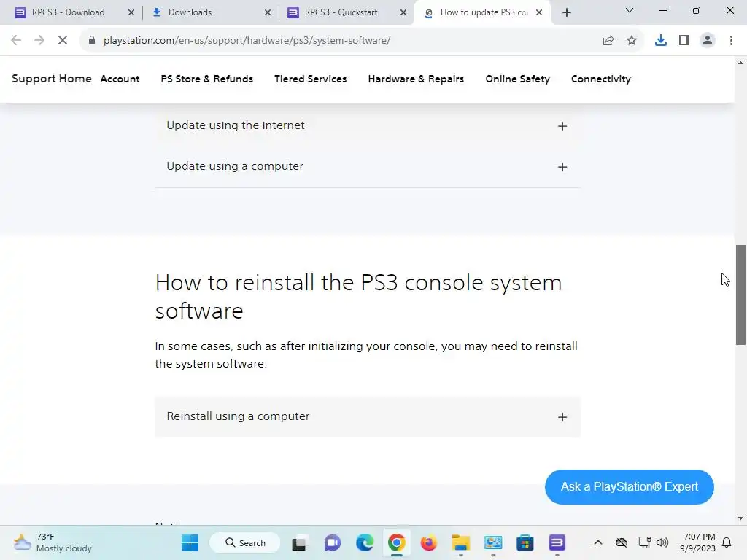Launch Firefox from taskbar

pos(429,542)
